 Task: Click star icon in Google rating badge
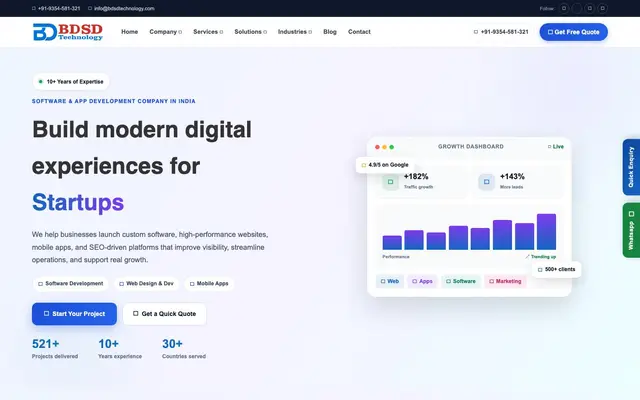click(x=363, y=165)
